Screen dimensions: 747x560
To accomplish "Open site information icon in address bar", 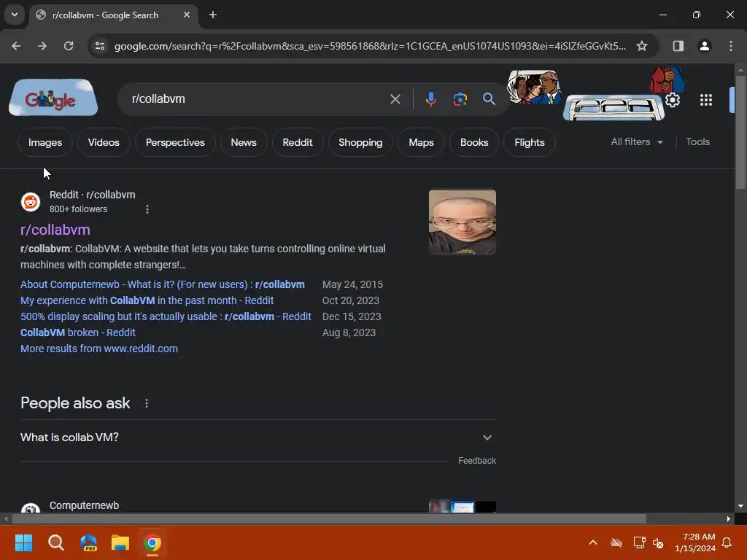I will [100, 46].
